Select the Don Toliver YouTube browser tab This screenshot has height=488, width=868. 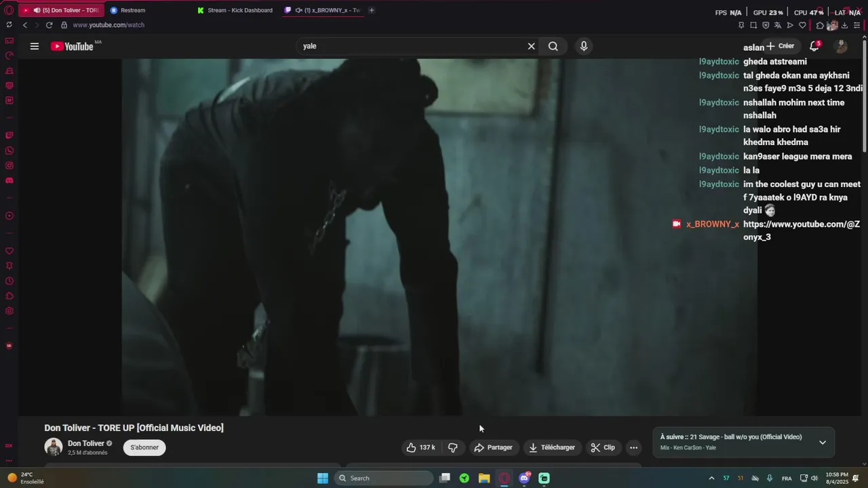tap(61, 10)
